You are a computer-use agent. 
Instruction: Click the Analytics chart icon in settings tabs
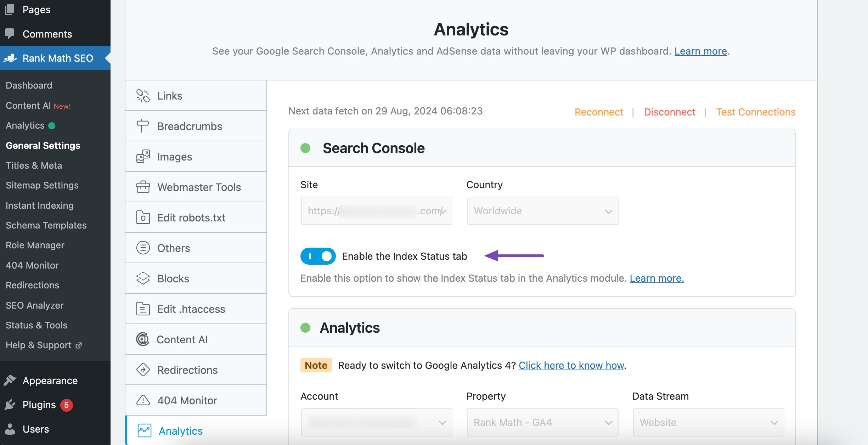pyautogui.click(x=145, y=431)
